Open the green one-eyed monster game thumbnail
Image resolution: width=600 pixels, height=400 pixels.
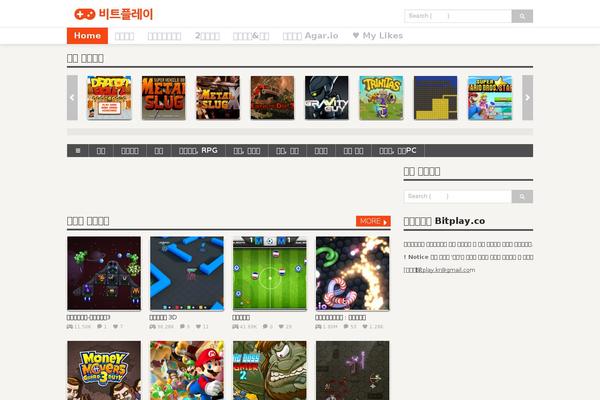pos(270,371)
